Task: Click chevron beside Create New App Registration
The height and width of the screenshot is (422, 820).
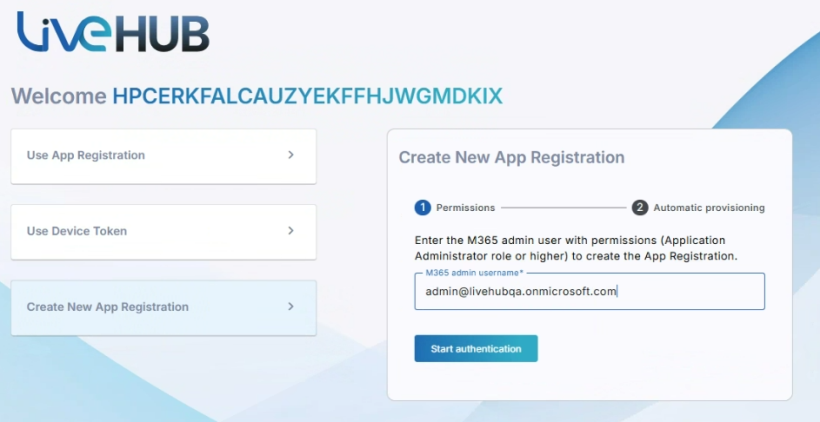Action: (x=291, y=307)
